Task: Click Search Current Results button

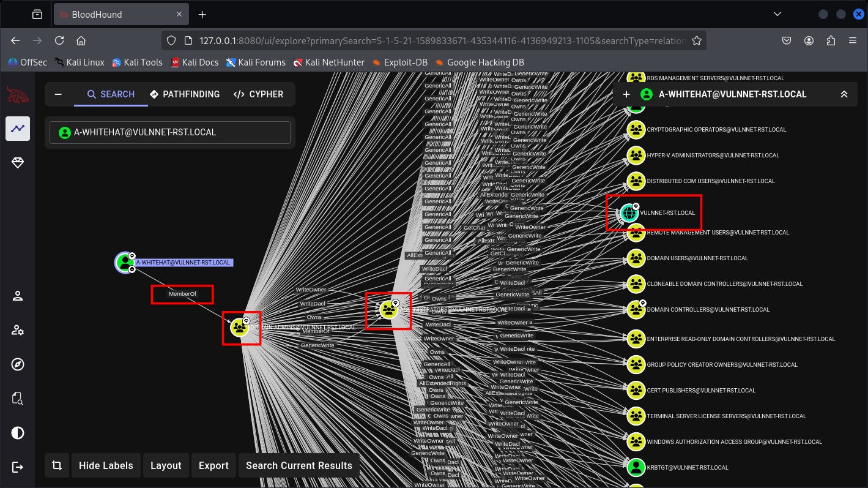Action: (x=299, y=465)
